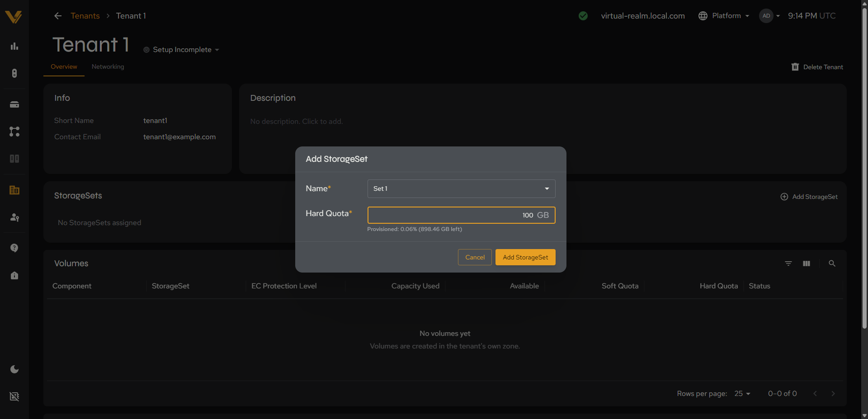This screenshot has width=868, height=419.
Task: Open the Tenants breadcrumb link
Action: tap(85, 16)
